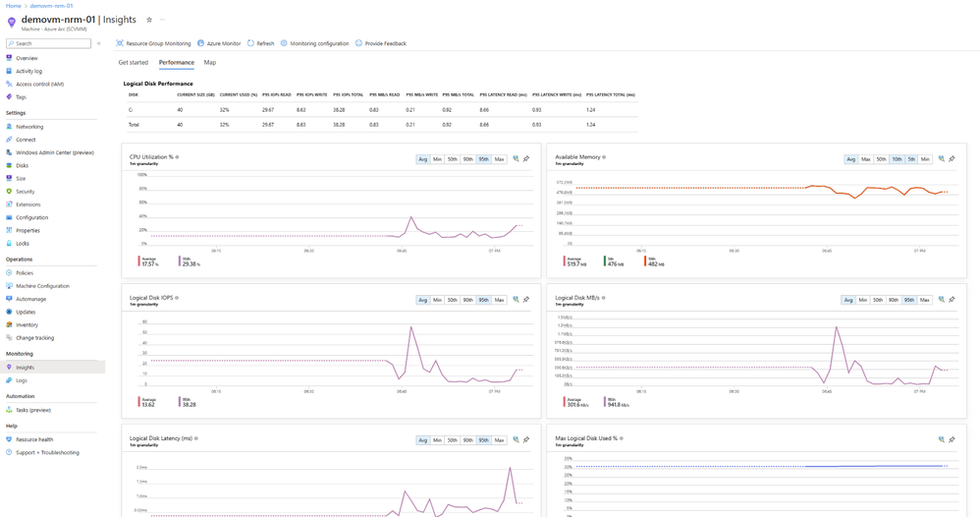Click Average legend in CPU Utilization chart

148,261
